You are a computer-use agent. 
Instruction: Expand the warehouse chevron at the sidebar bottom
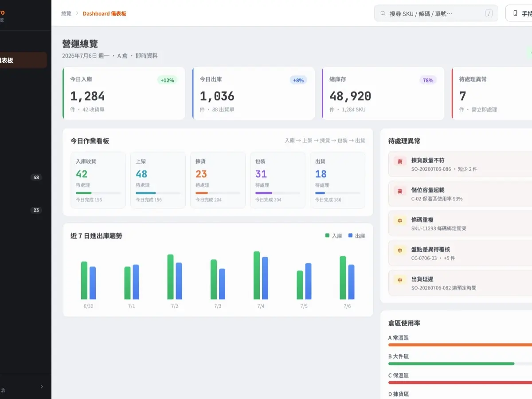click(x=42, y=387)
